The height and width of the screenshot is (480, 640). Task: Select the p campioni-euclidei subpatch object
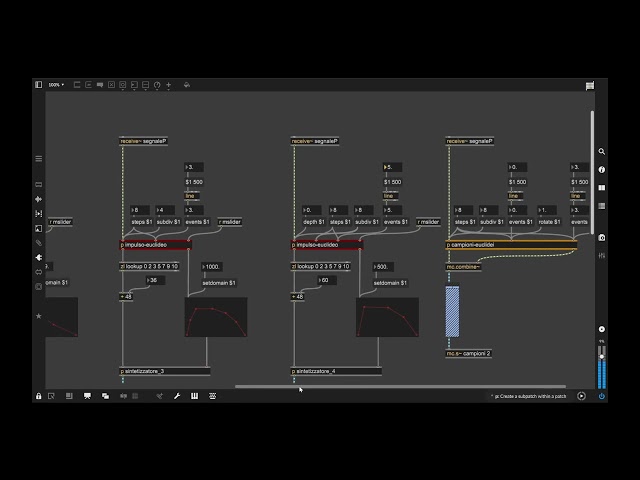(511, 245)
